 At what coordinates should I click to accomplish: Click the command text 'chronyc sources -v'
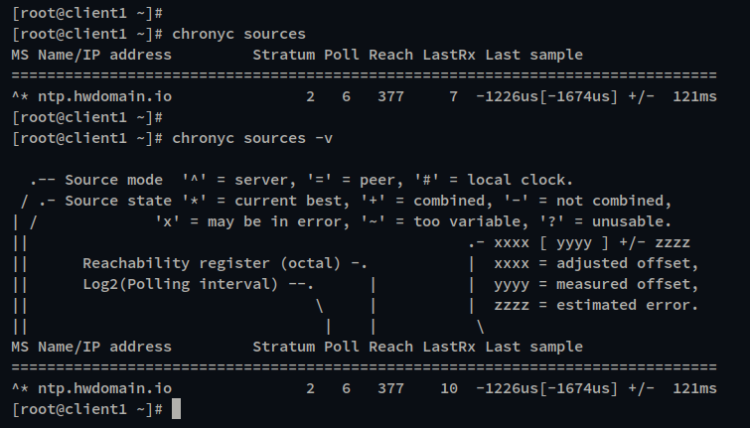(x=252, y=138)
